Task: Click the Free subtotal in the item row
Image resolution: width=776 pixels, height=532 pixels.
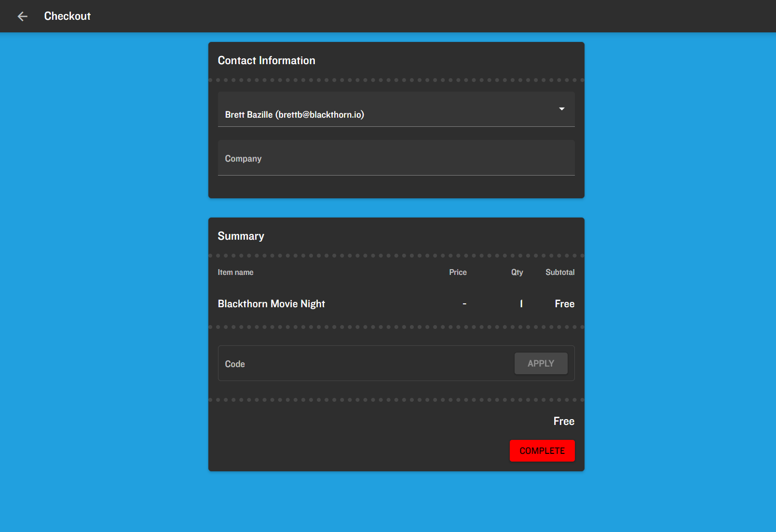Action: coord(564,304)
